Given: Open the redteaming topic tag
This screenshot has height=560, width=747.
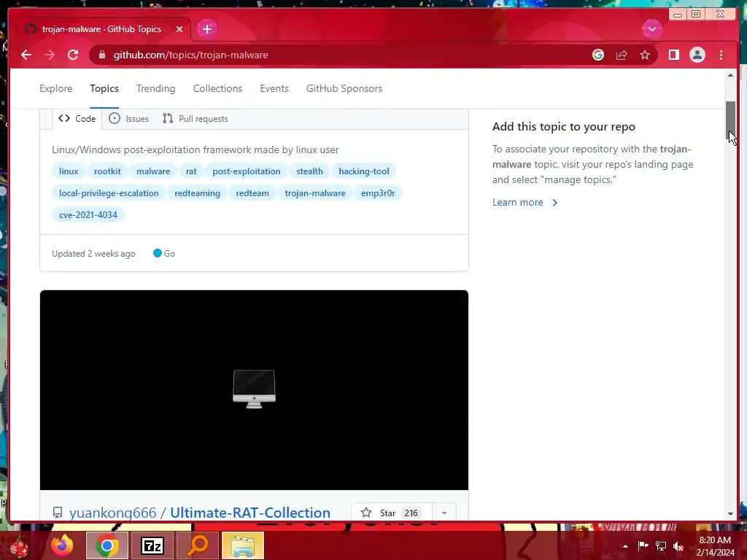Looking at the screenshot, I should pyautogui.click(x=197, y=193).
